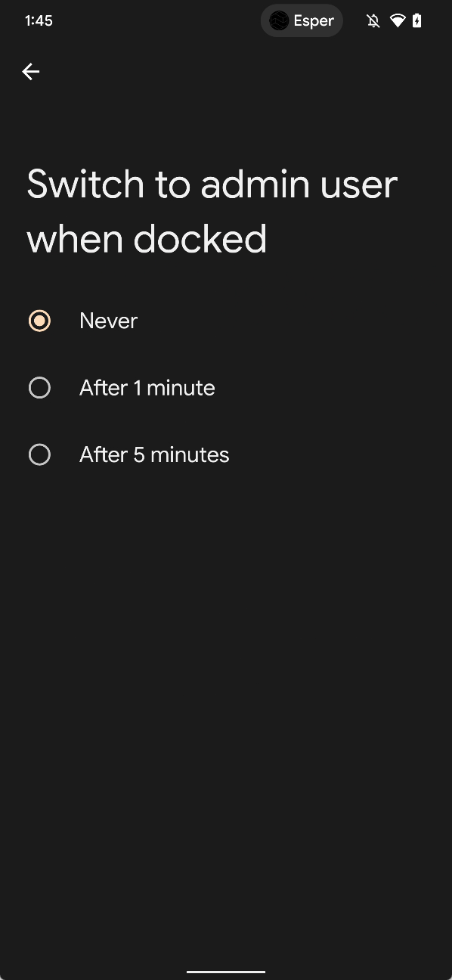Tap the charging battery icon
The image size is (452, 980).
[416, 20]
